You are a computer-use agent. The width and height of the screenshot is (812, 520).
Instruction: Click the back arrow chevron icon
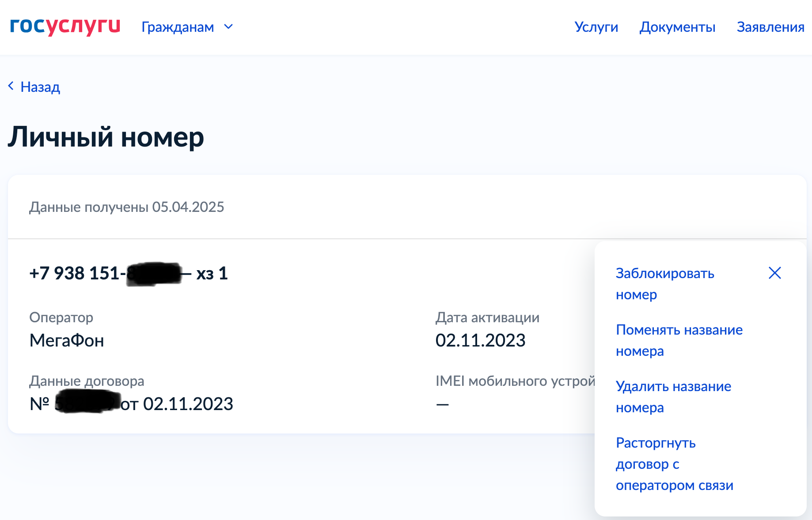click(11, 86)
